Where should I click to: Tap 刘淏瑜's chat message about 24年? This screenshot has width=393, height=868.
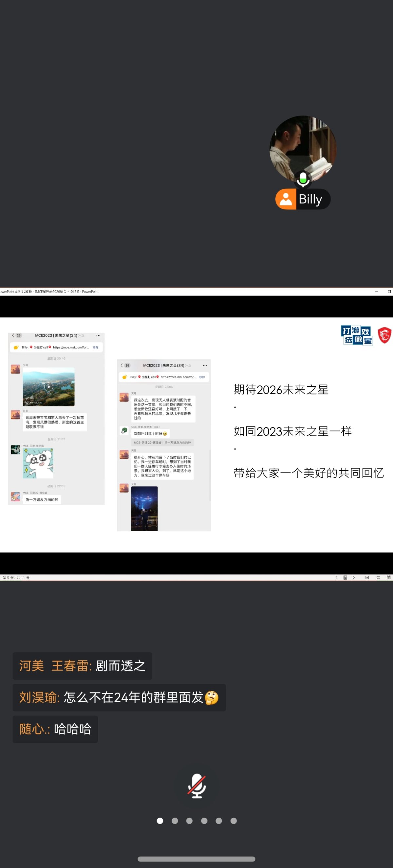point(119,697)
